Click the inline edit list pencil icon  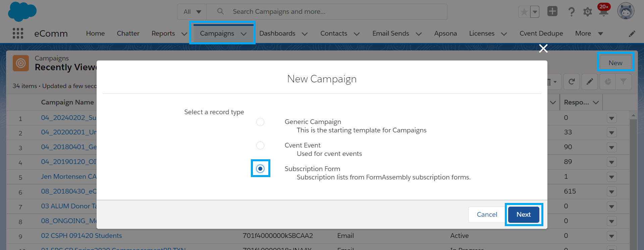pos(590,82)
